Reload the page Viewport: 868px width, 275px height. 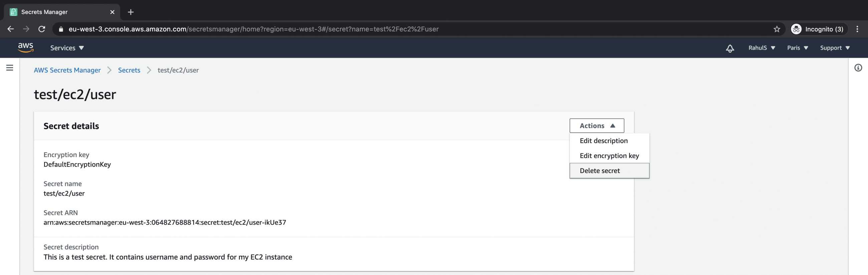tap(42, 29)
